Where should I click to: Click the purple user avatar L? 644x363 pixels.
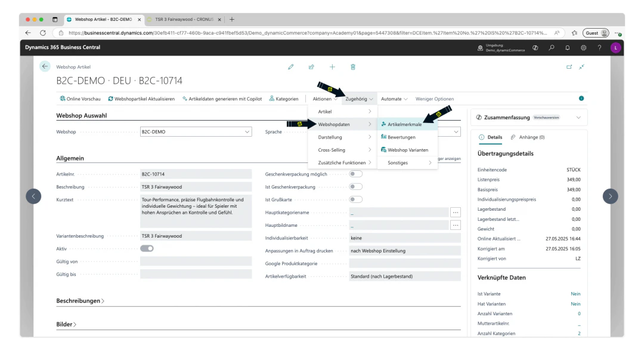pyautogui.click(x=615, y=48)
